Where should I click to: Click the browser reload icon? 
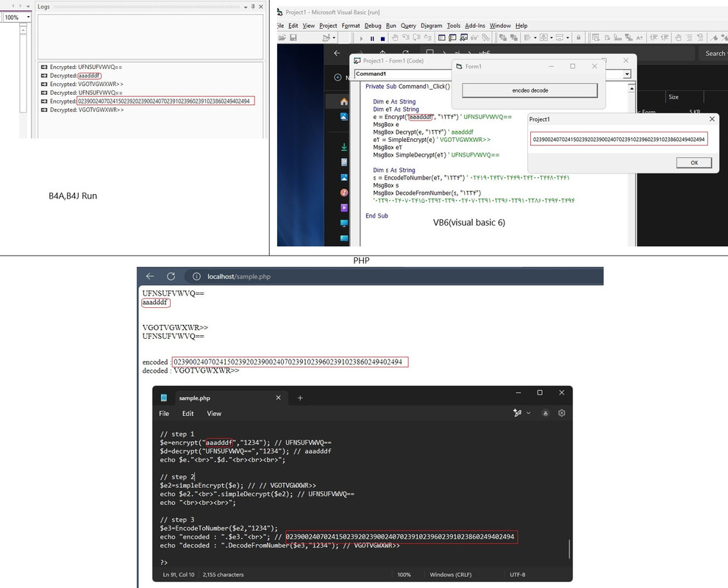tap(171, 276)
